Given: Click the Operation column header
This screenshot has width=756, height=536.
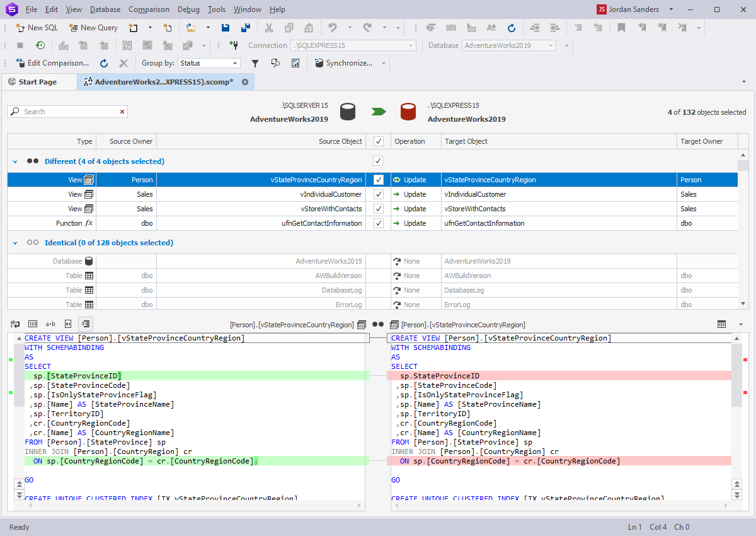Looking at the screenshot, I should pyautogui.click(x=416, y=141).
